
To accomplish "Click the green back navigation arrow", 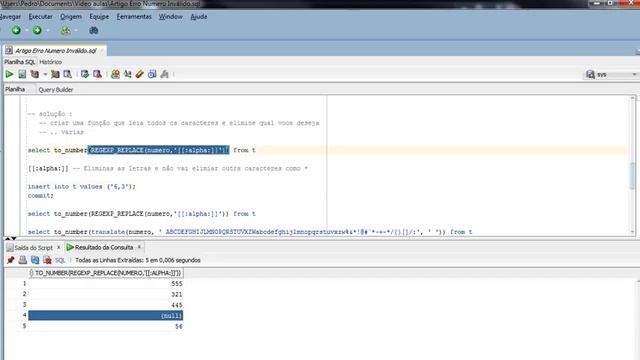I will click(x=16, y=30).
